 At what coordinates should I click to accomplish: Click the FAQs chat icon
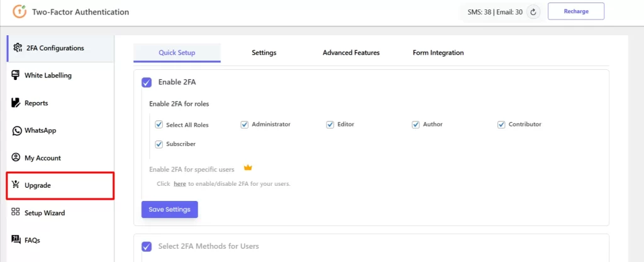[16, 240]
